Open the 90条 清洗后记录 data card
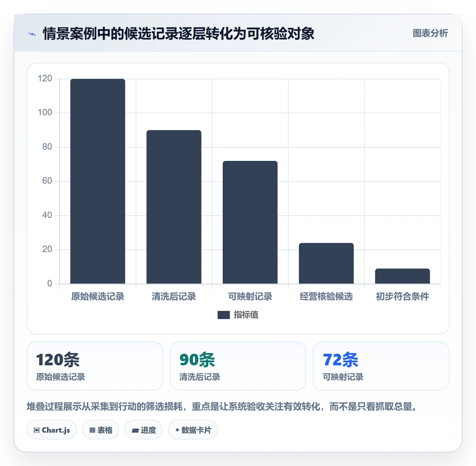The width and height of the screenshot is (476, 466). pyautogui.click(x=238, y=366)
